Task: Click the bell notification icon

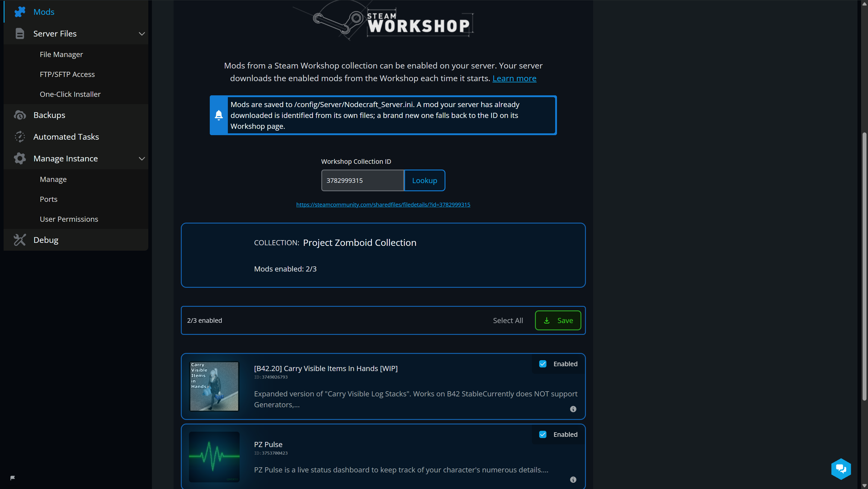Action: 219,115
